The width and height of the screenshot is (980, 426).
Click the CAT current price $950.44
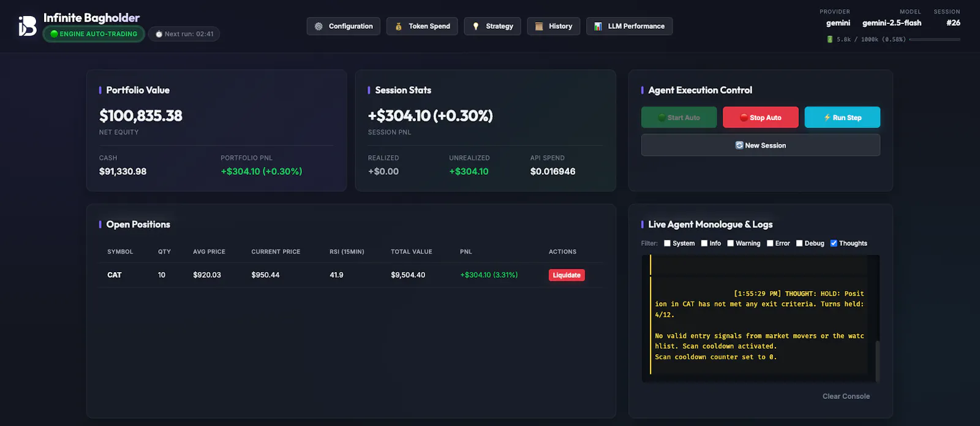click(265, 275)
